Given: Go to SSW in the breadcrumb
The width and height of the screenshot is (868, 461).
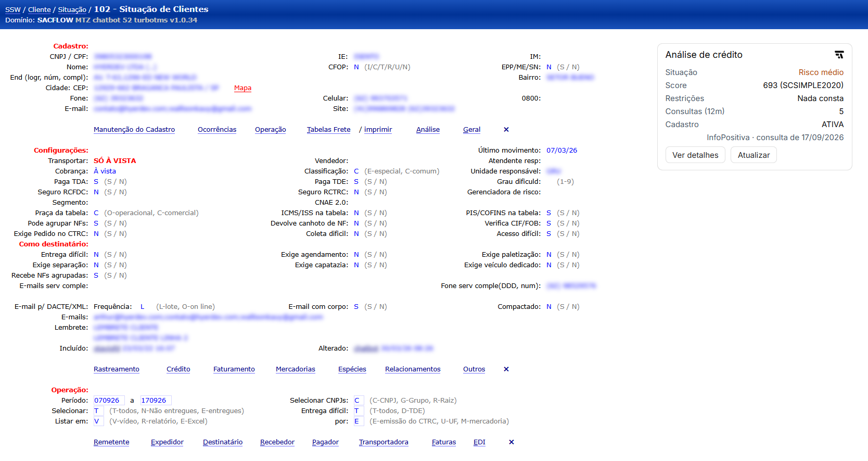Looking at the screenshot, I should 13,10.
